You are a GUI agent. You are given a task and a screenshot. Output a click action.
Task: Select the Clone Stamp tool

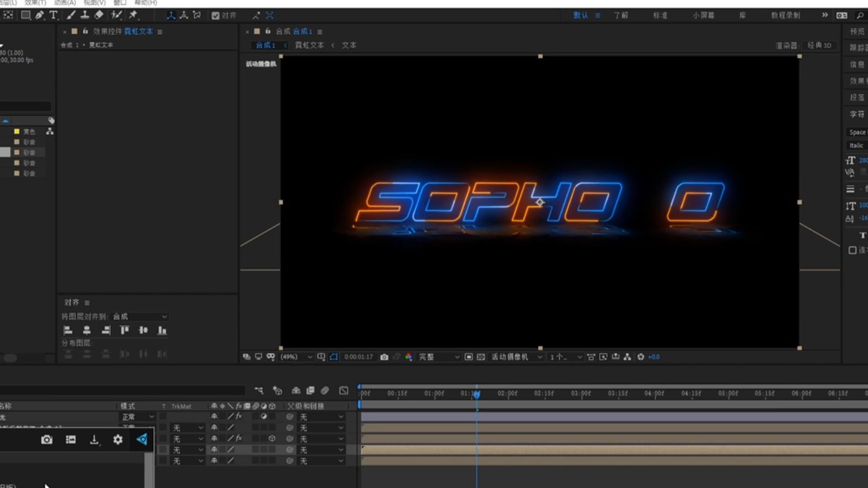tap(85, 15)
